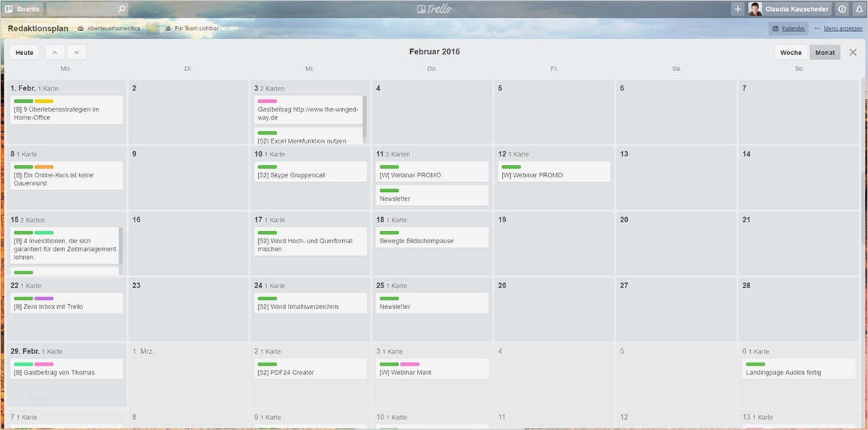Screen dimensions: 868x430
Task: Click day header '15 2 Karten'
Action: (x=27, y=219)
